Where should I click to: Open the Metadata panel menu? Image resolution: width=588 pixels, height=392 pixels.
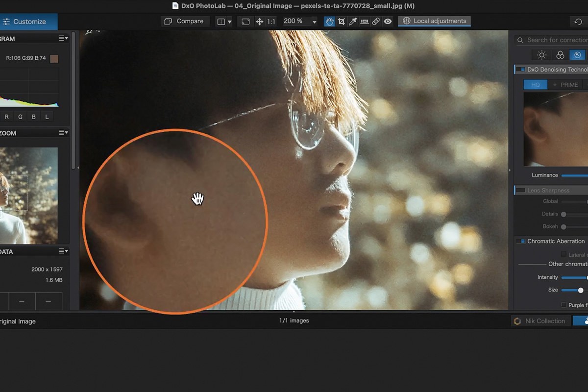click(63, 251)
